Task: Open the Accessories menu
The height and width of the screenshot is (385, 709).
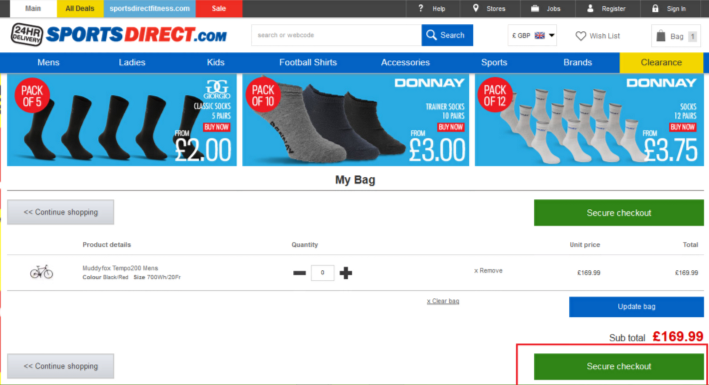Action: 405,62
